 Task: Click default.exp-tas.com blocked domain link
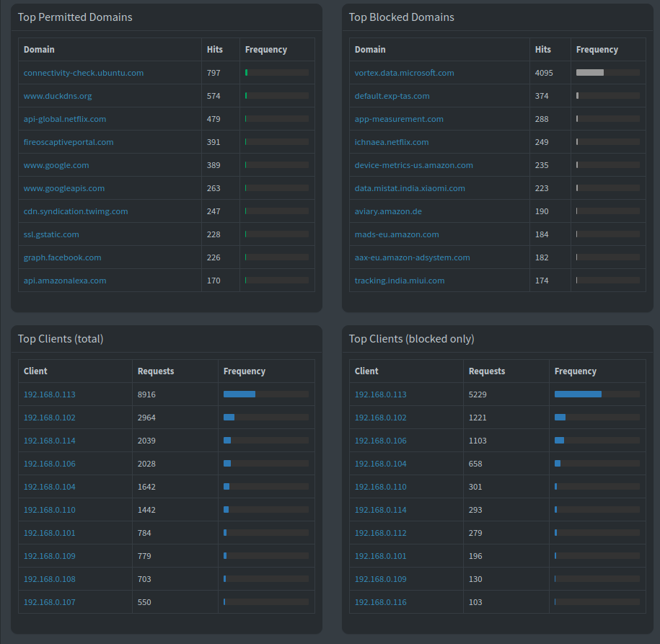(392, 96)
